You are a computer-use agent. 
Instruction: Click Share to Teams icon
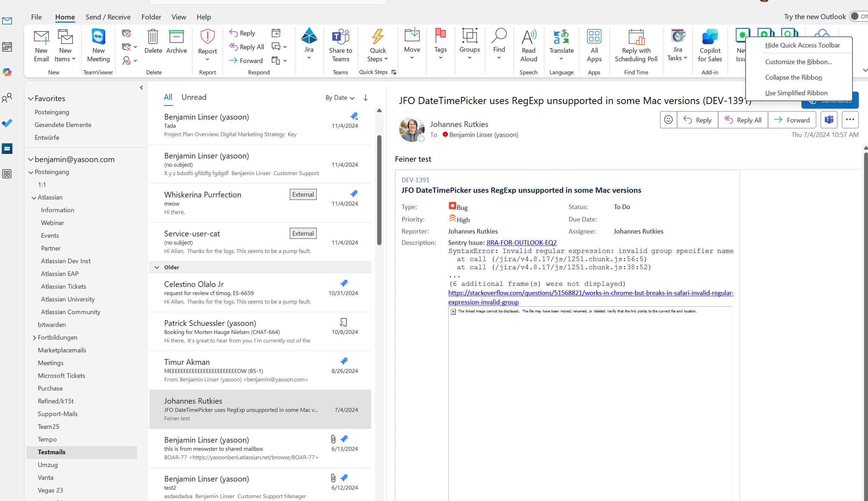340,37
